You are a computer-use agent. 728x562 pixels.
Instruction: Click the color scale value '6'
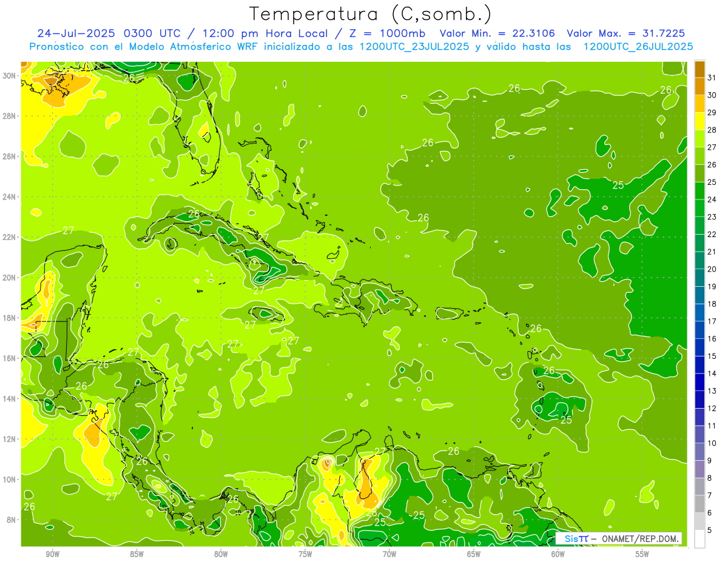click(710, 513)
